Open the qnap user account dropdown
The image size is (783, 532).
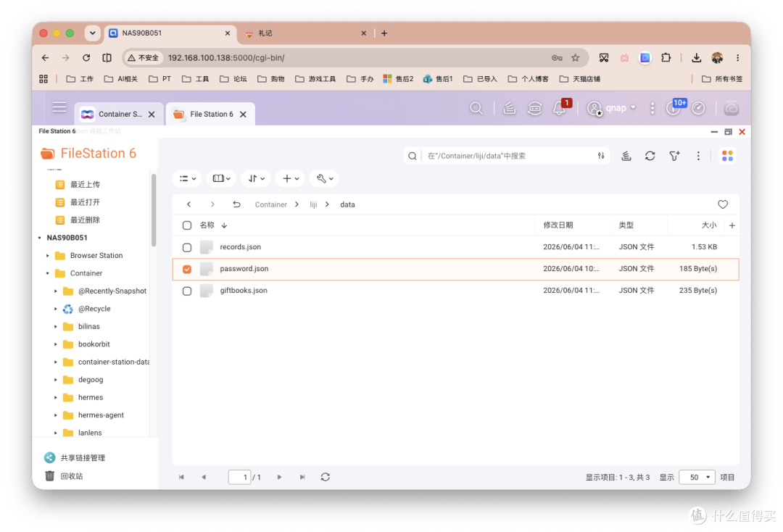pos(612,108)
